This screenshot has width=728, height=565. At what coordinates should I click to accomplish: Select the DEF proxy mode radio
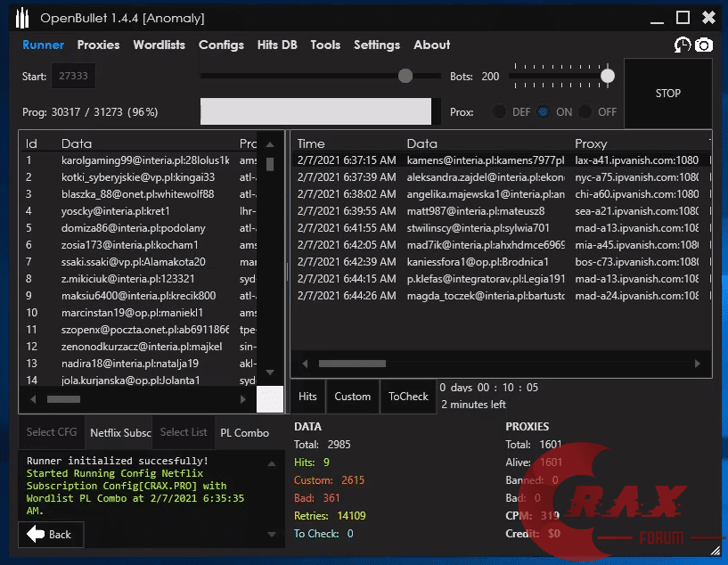tap(499, 112)
